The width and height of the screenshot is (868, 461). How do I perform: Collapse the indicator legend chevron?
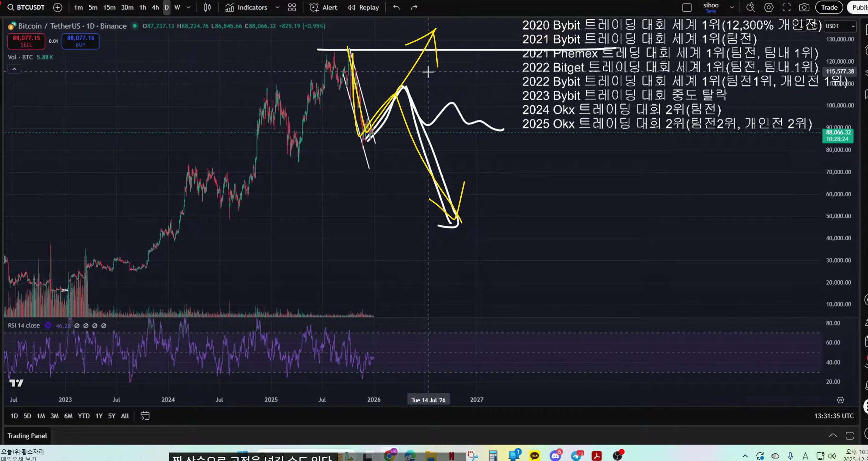point(14,69)
